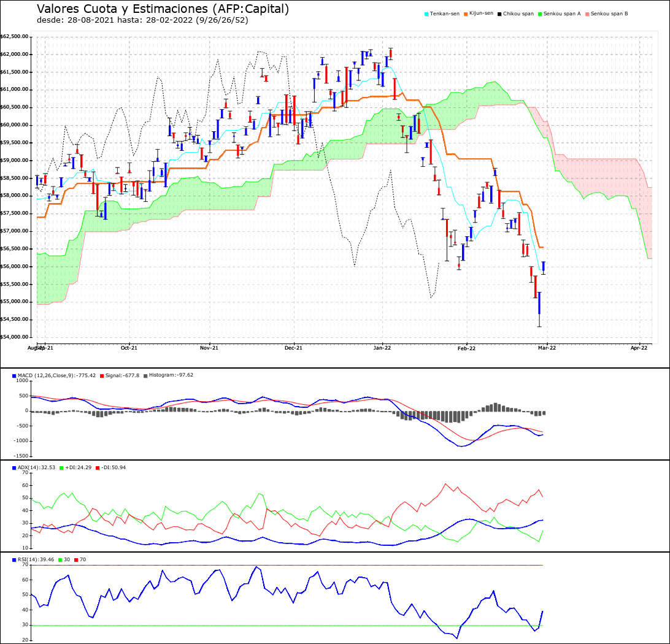The width and height of the screenshot is (670, 644).
Task: Click the Signal:-677.8 legend text
Action: click(122, 375)
